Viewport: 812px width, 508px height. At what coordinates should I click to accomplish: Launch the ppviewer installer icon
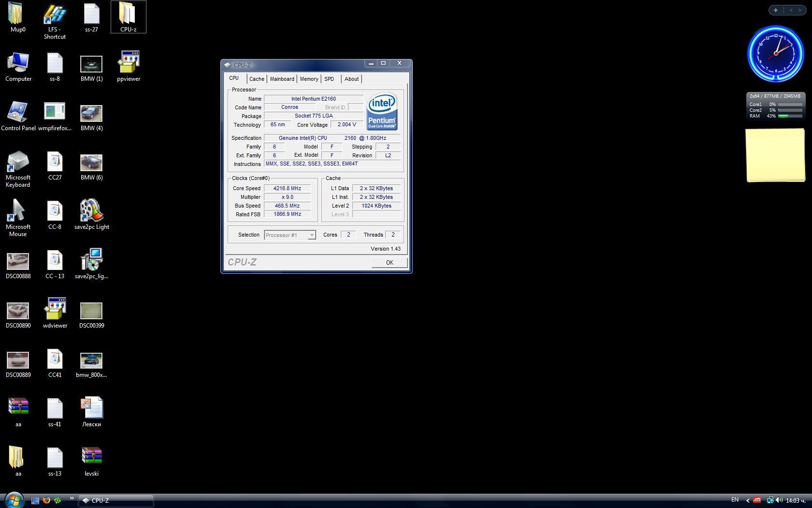(x=128, y=63)
